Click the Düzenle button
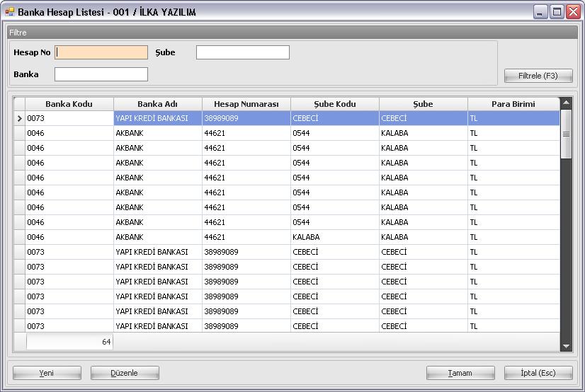The image size is (585, 392). pyautogui.click(x=125, y=373)
